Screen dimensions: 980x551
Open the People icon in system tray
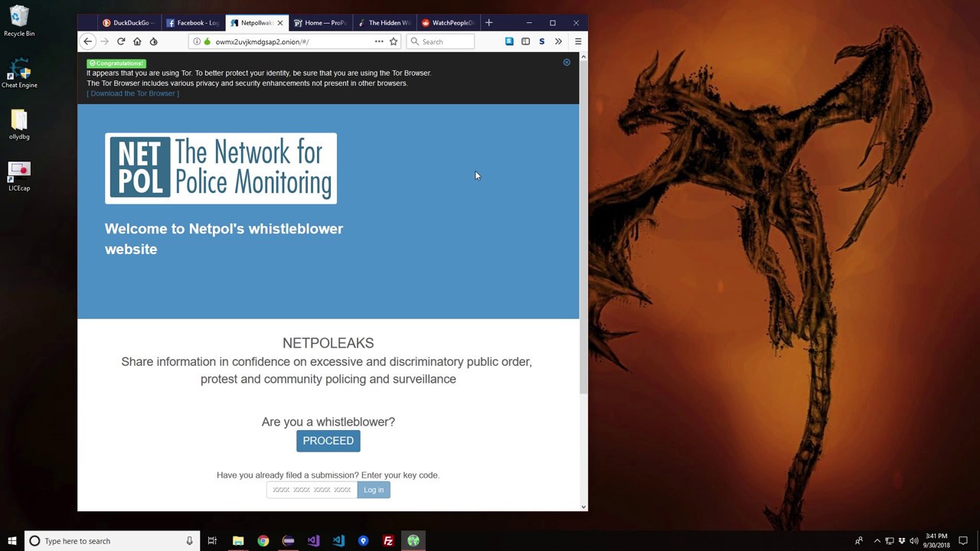click(x=859, y=541)
